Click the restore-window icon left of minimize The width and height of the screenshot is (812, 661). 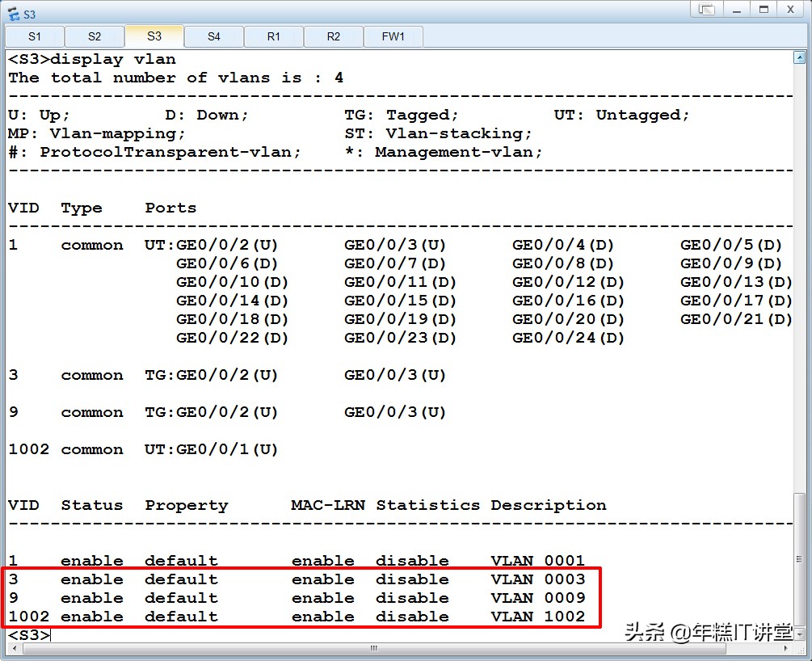(x=707, y=10)
